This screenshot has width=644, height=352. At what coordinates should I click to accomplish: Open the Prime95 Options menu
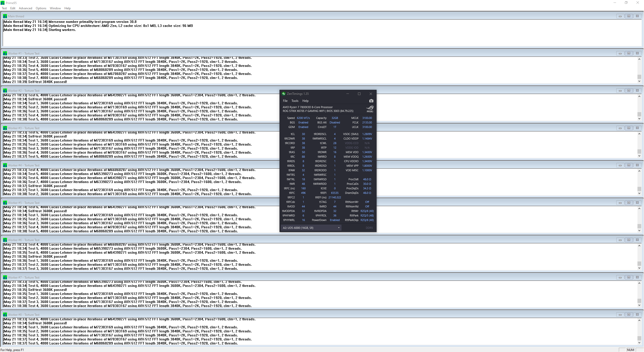coord(41,8)
